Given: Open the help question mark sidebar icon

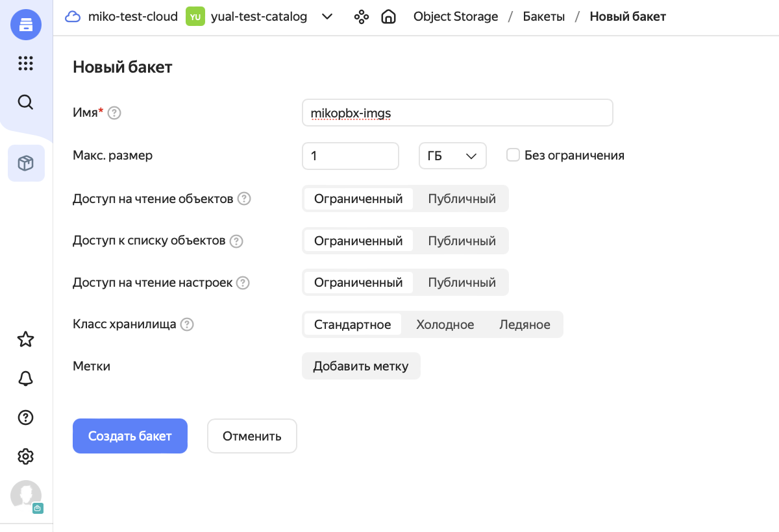Looking at the screenshot, I should [x=26, y=417].
